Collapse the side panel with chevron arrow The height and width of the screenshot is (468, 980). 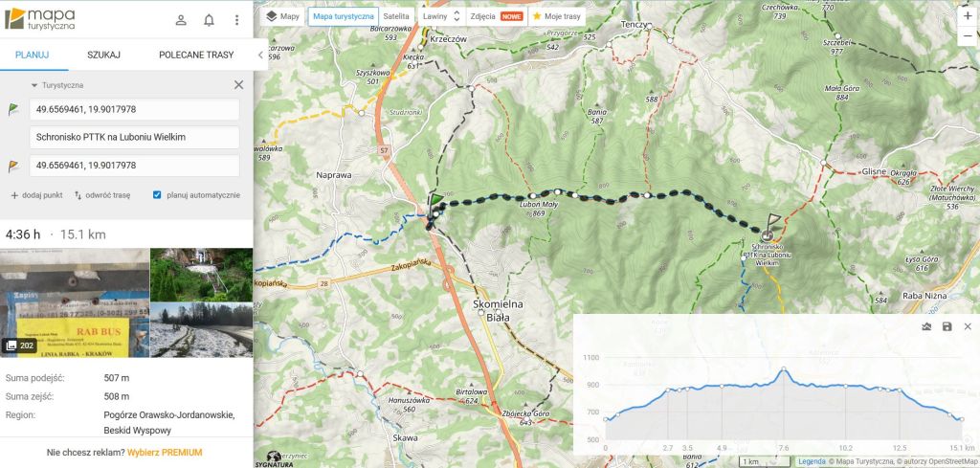pos(260,55)
